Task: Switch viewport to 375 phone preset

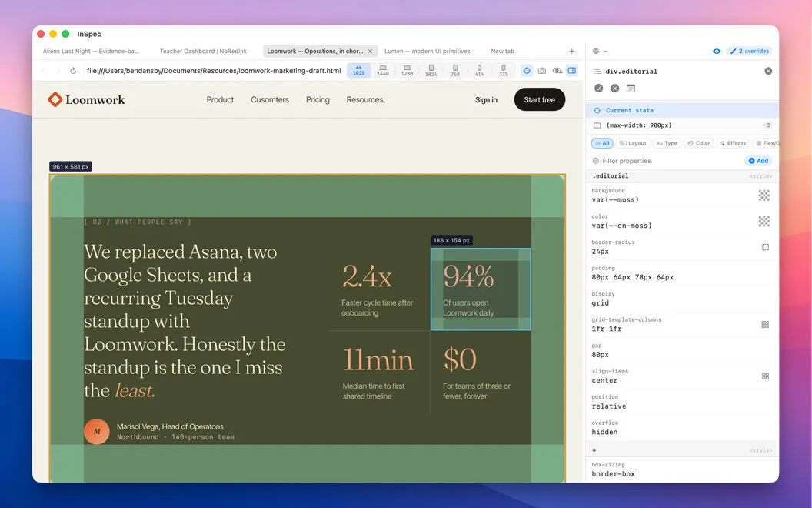Action: (504, 71)
